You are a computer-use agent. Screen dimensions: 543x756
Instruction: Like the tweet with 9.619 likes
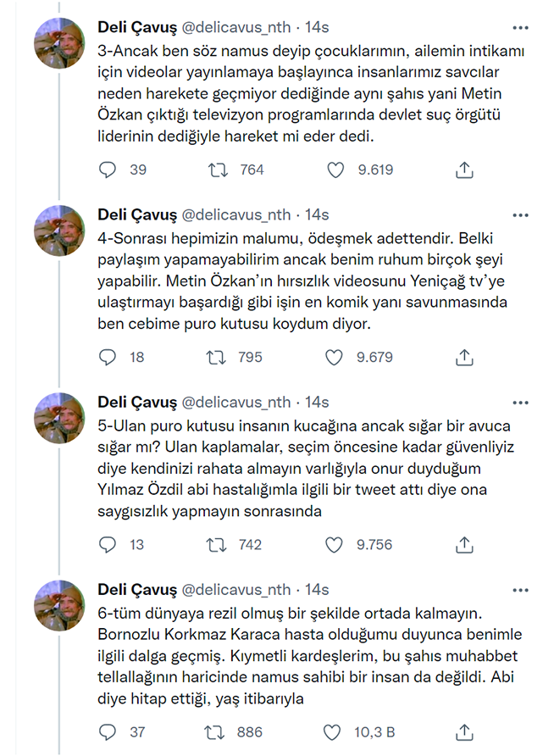point(335,170)
